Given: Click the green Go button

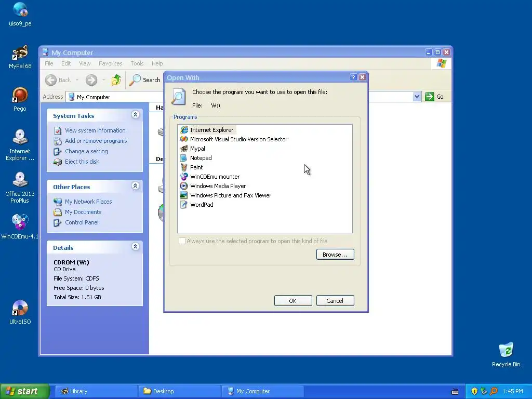Looking at the screenshot, I should point(435,97).
